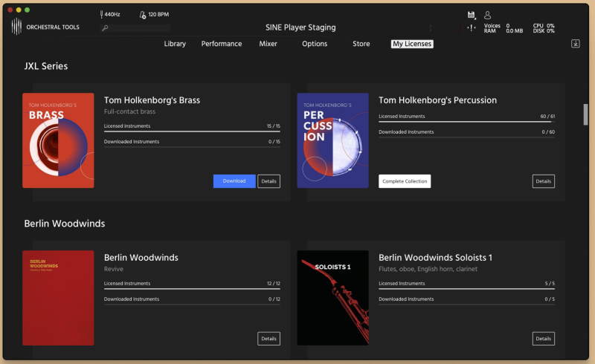Click the 5 / 5 licensed count
This screenshot has width=595, height=364.
click(x=550, y=283)
